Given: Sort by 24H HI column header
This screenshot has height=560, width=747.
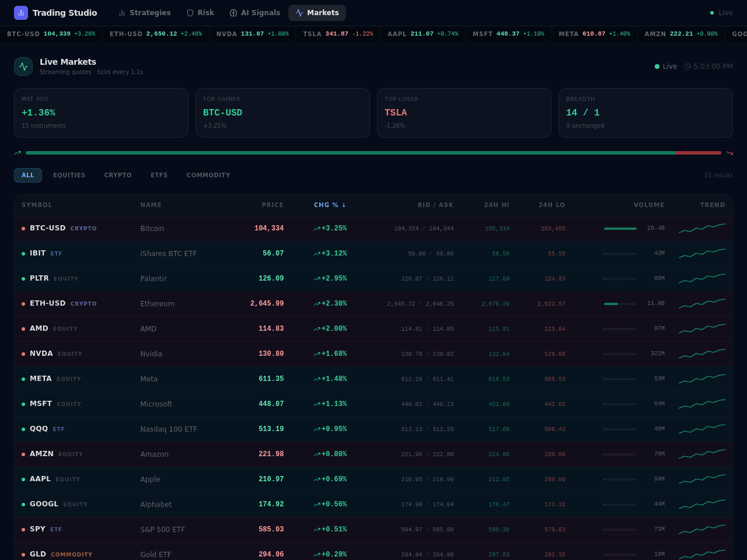Looking at the screenshot, I should (497, 205).
